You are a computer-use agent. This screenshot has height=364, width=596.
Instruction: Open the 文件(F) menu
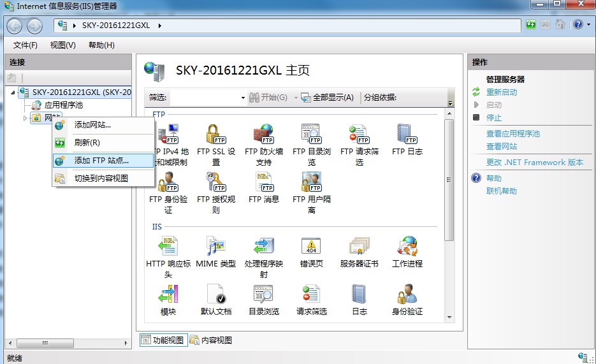point(25,45)
